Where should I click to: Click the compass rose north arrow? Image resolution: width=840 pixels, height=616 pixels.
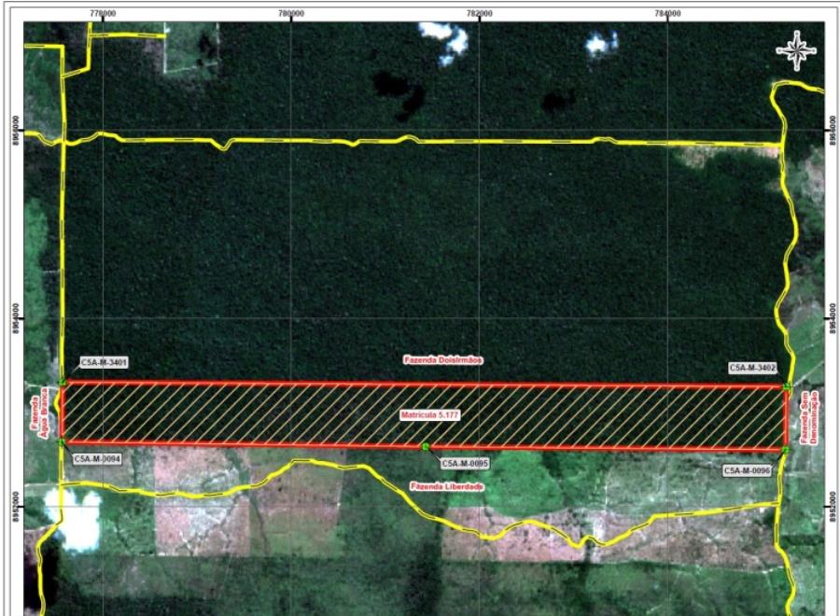(797, 50)
